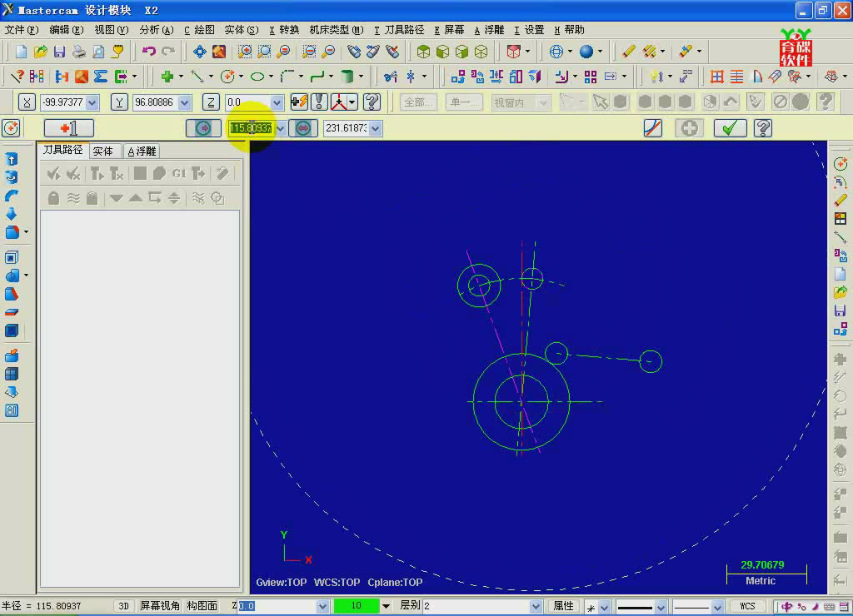
Task: Click the 构图面 button in status bar
Action: (x=202, y=606)
